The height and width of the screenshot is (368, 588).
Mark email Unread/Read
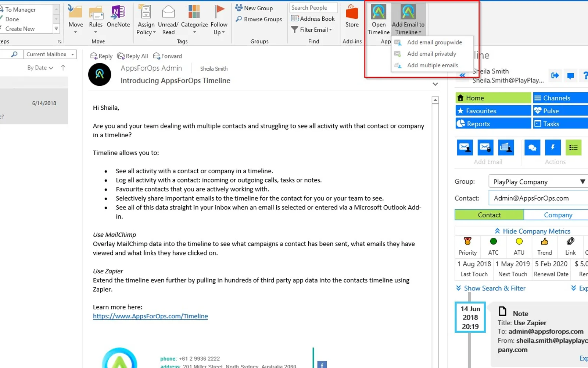click(x=168, y=20)
